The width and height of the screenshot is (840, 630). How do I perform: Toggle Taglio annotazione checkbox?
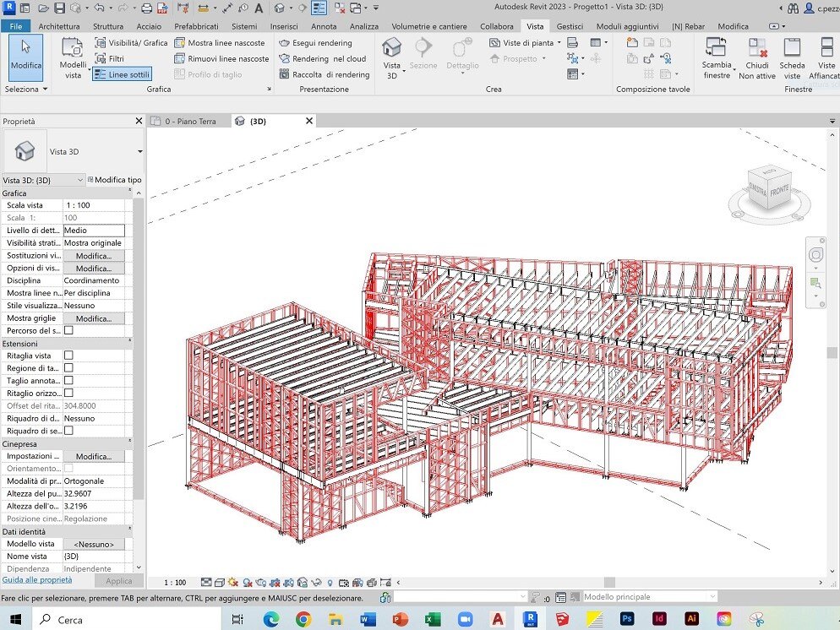click(x=68, y=381)
